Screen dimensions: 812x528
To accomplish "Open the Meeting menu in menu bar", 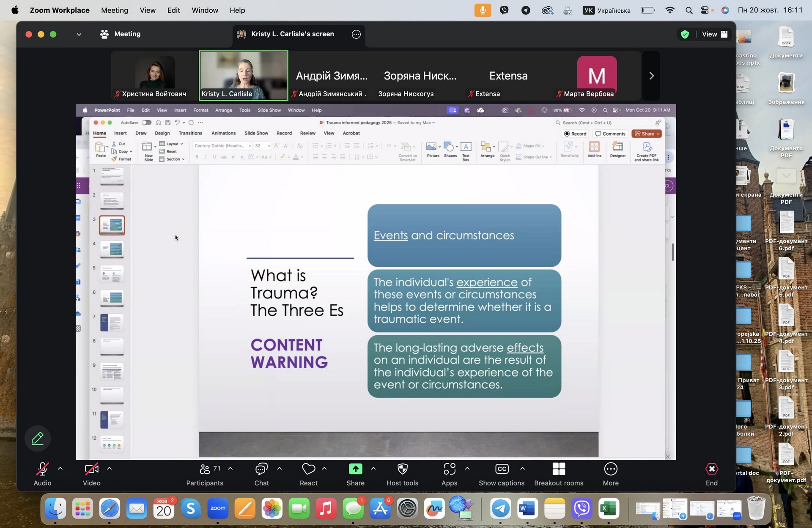I will click(114, 10).
